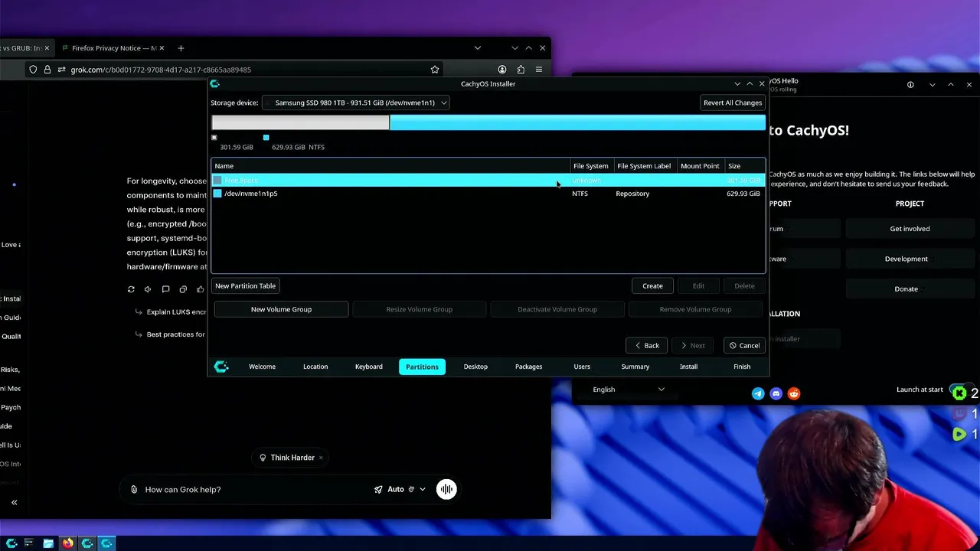
Task: Select the Partitions step
Action: (x=422, y=367)
